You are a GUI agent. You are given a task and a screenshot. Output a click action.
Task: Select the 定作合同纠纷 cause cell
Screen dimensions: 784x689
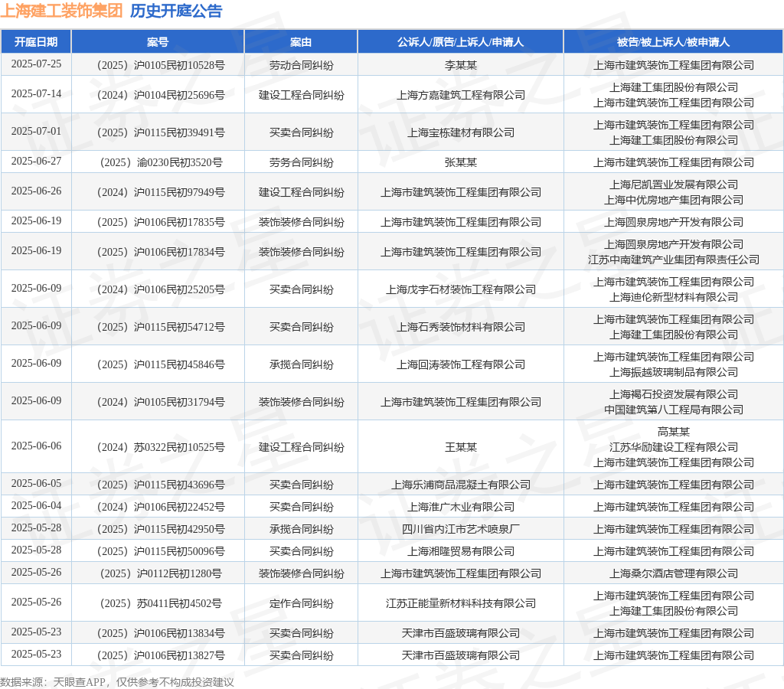301,603
